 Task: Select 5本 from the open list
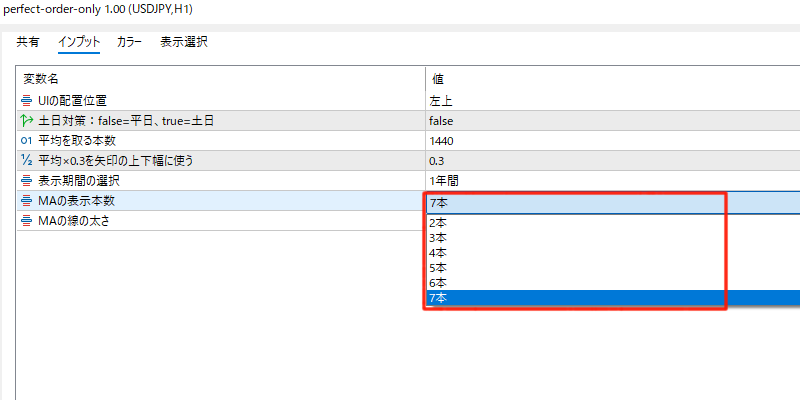click(x=437, y=268)
